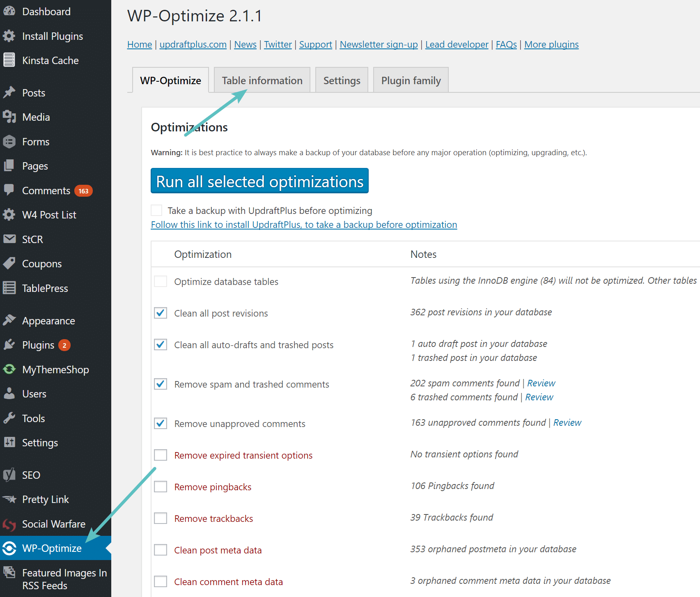Run all selected optimizations
This screenshot has width=700, height=597.
click(x=259, y=181)
